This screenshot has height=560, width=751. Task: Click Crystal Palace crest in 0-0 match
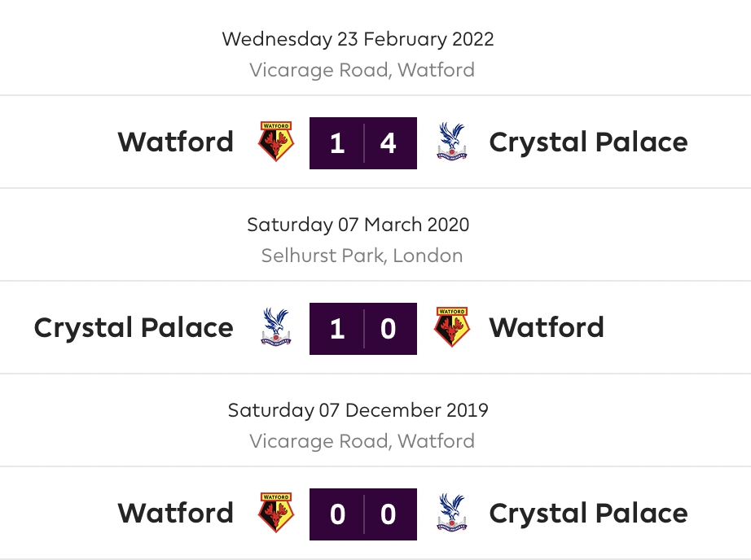451,513
